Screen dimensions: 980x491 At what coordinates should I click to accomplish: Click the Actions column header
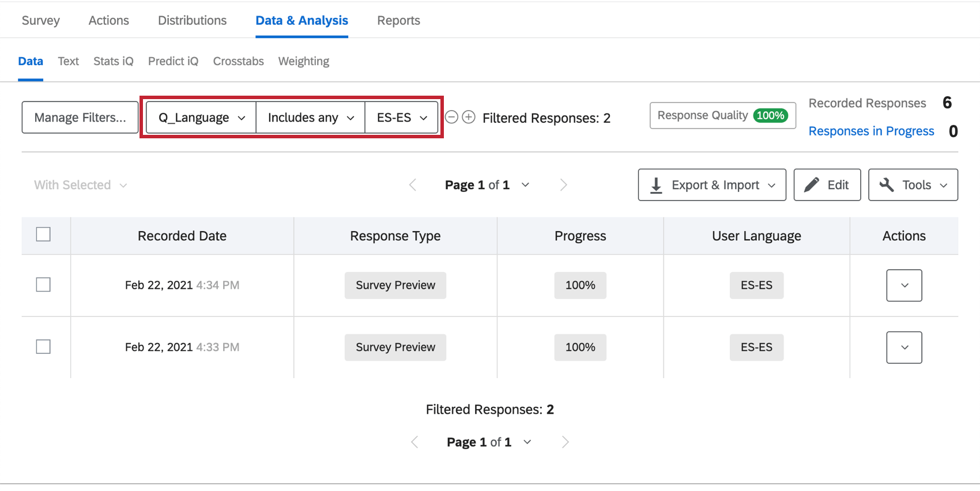pos(904,236)
